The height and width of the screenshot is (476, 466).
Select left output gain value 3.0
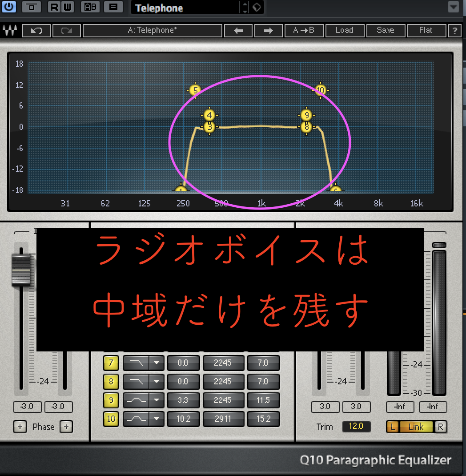[x=325, y=407]
